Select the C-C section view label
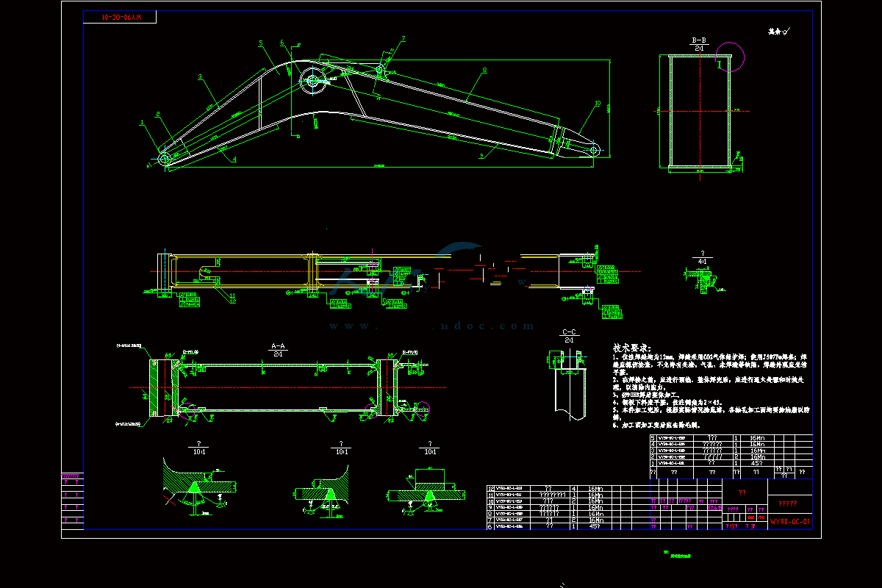 coord(568,332)
